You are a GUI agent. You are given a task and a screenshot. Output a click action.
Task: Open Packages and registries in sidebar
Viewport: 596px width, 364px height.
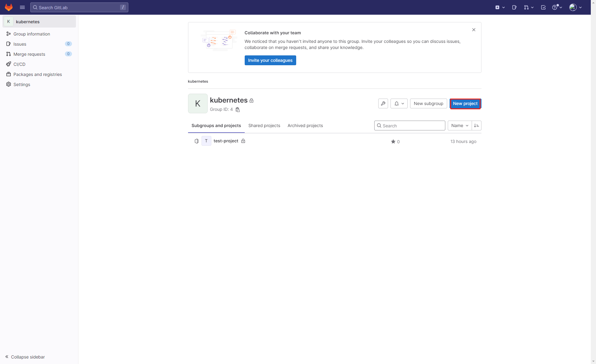click(x=37, y=74)
